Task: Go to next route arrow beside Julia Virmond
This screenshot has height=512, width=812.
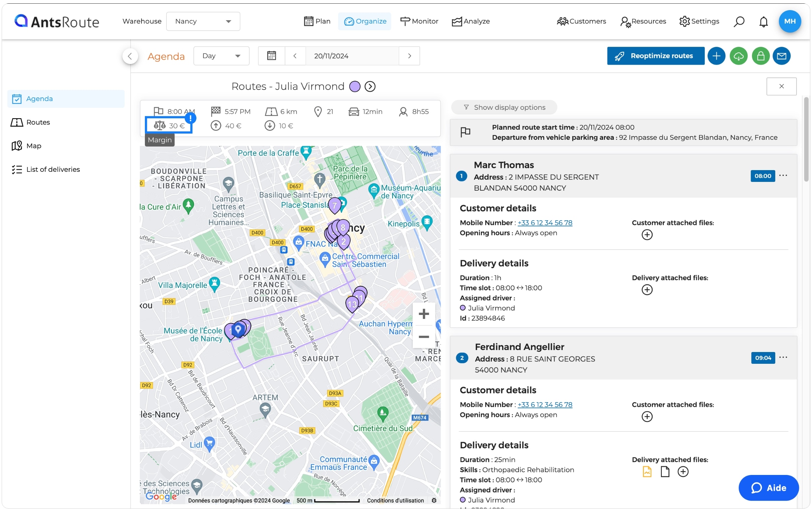Action: pos(370,87)
